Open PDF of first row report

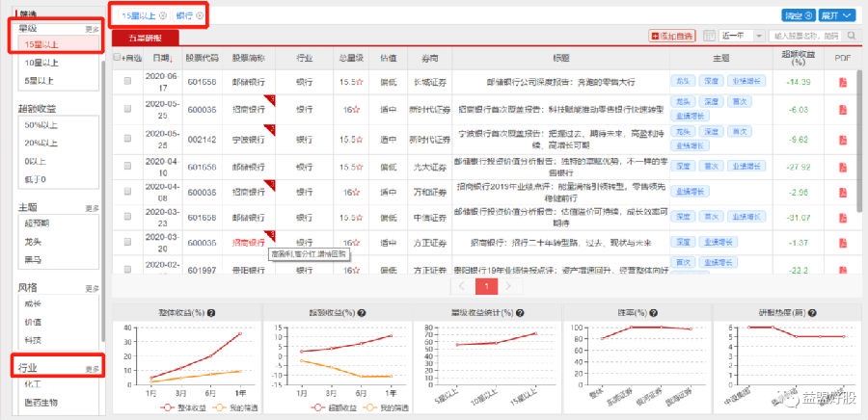coord(842,83)
